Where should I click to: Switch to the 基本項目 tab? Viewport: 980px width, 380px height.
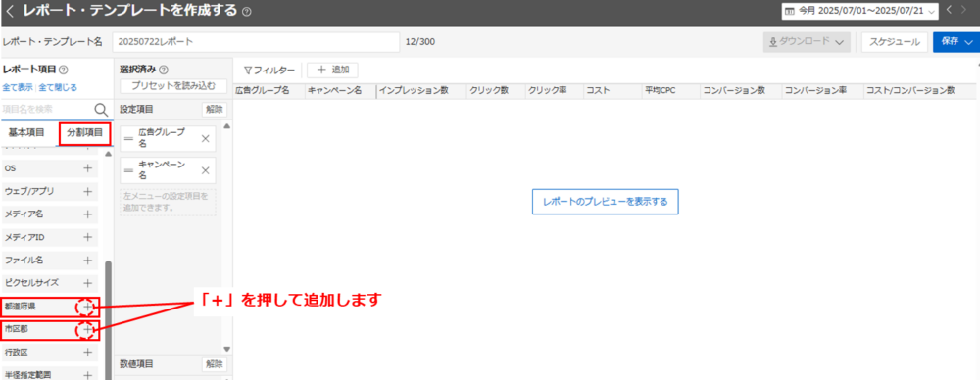click(26, 133)
